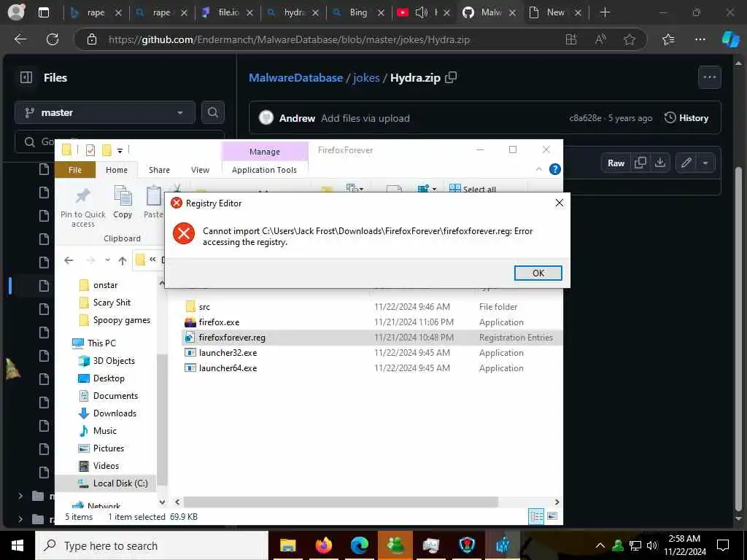
Task: Add page to favorites with star icon
Action: pyautogui.click(x=630, y=39)
